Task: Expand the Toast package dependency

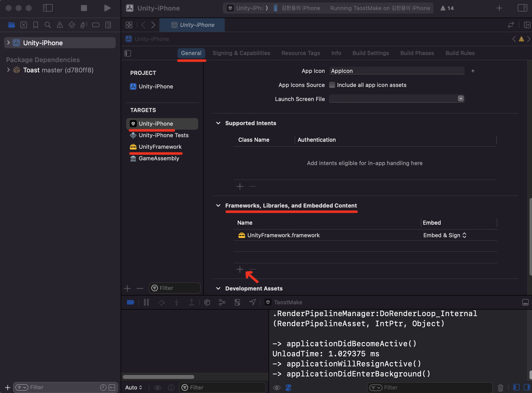Action: pos(8,70)
